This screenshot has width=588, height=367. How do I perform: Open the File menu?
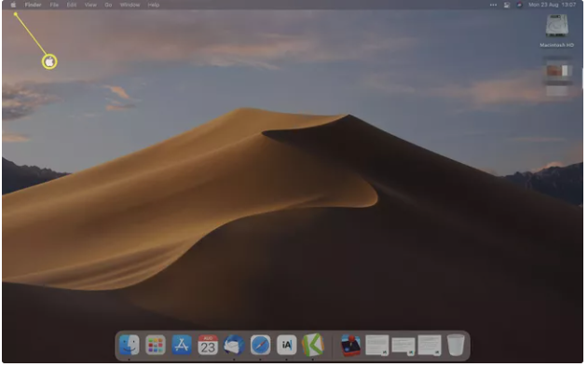[54, 5]
